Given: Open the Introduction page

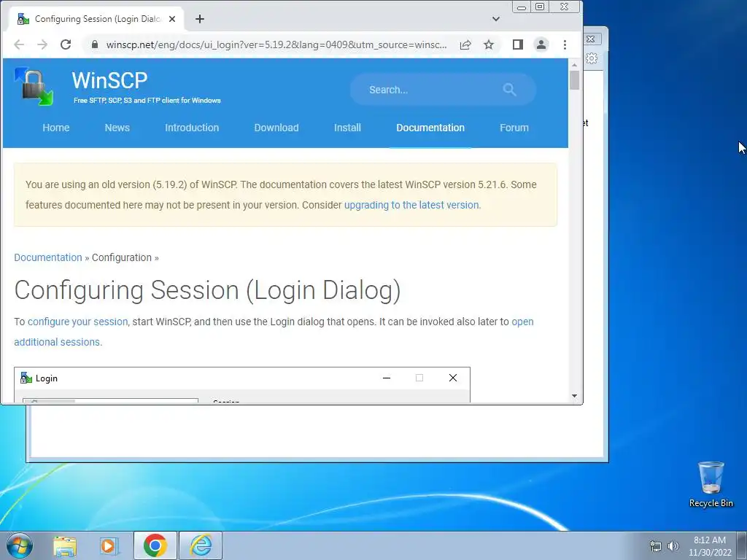Looking at the screenshot, I should coord(192,128).
